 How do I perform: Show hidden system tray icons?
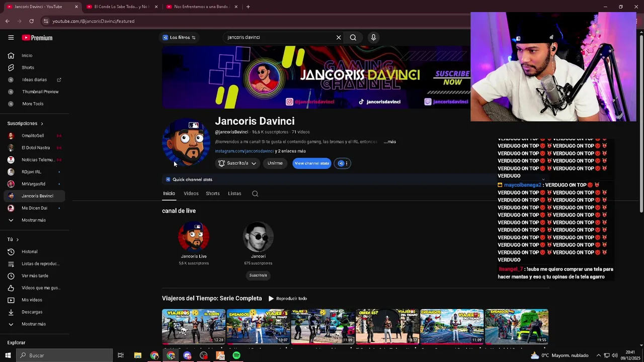pyautogui.click(x=599, y=355)
